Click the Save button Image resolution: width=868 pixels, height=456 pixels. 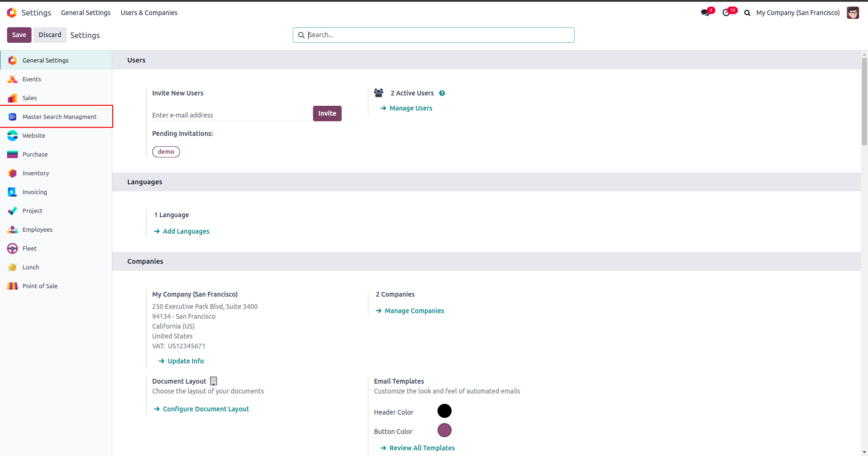19,35
